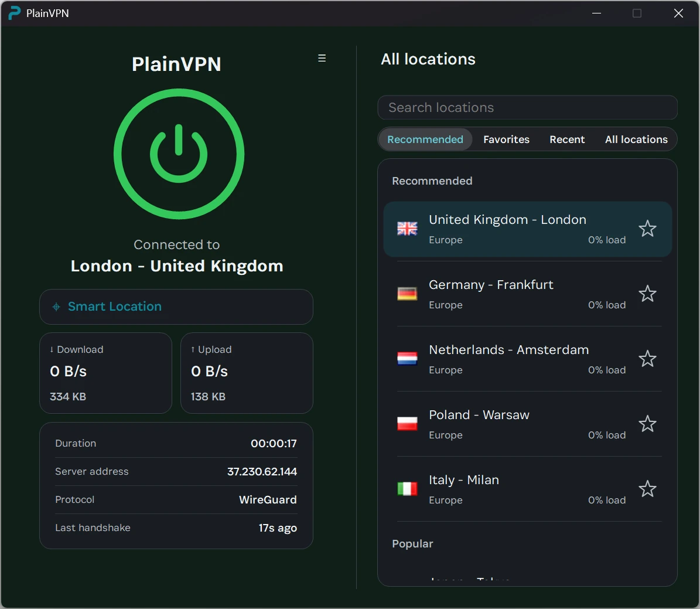The image size is (700, 609).
Task: Switch to the Recommended tab
Action: (425, 140)
